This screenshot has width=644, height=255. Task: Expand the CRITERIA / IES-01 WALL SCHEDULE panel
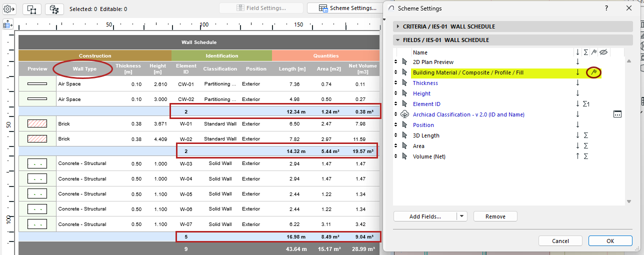[x=398, y=26]
